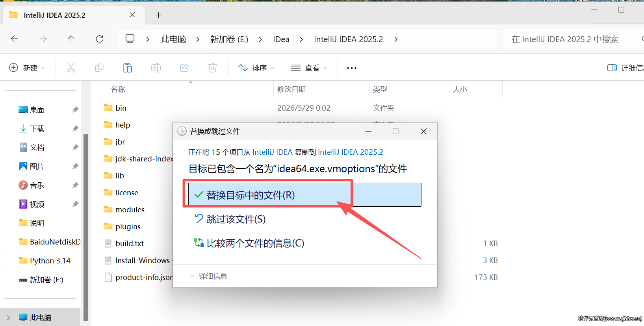Click the navigation pane vertical scrollbar

coord(85,228)
